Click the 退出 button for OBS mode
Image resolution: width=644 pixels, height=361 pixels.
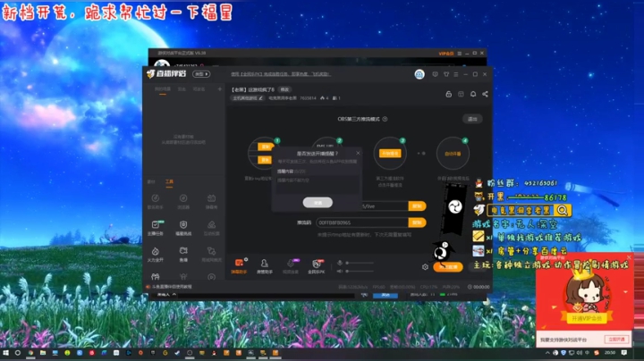[x=472, y=119]
